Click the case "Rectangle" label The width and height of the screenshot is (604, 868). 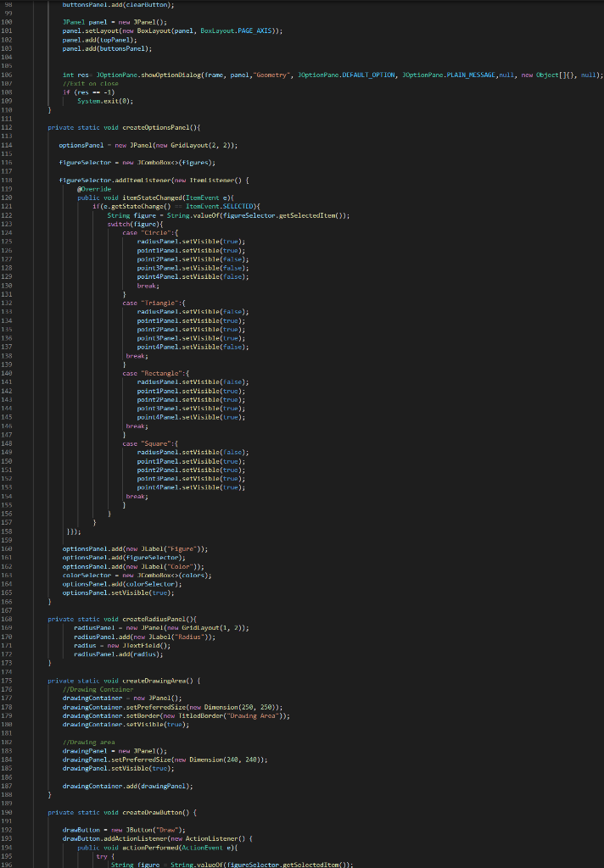pyautogui.click(x=156, y=374)
